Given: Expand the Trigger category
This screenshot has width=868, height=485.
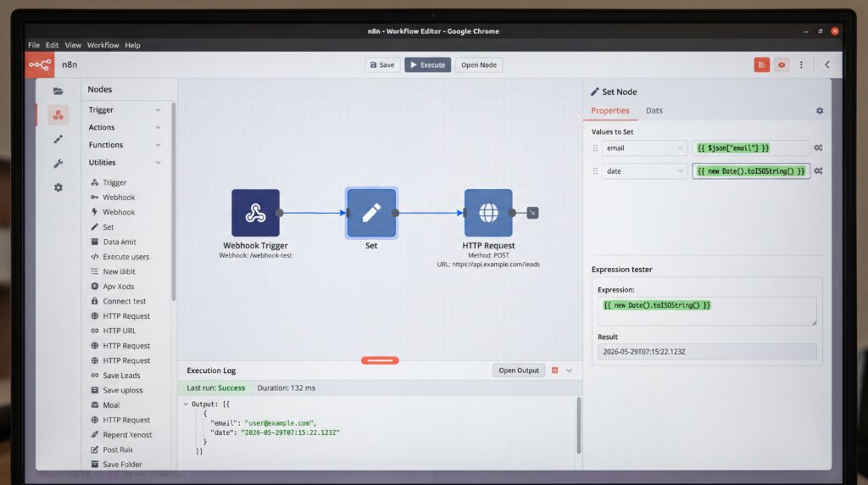Looking at the screenshot, I should click(125, 109).
